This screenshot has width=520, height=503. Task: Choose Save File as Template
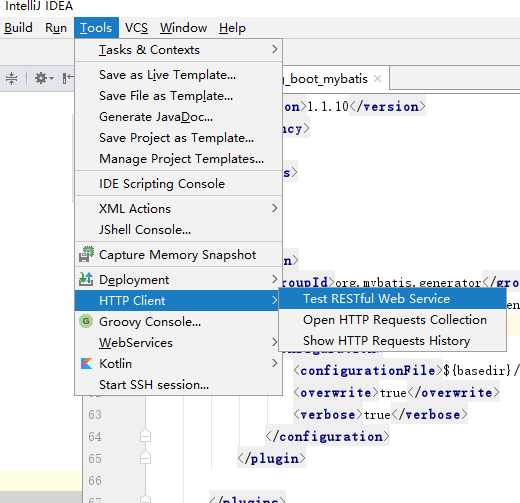click(x=179, y=96)
